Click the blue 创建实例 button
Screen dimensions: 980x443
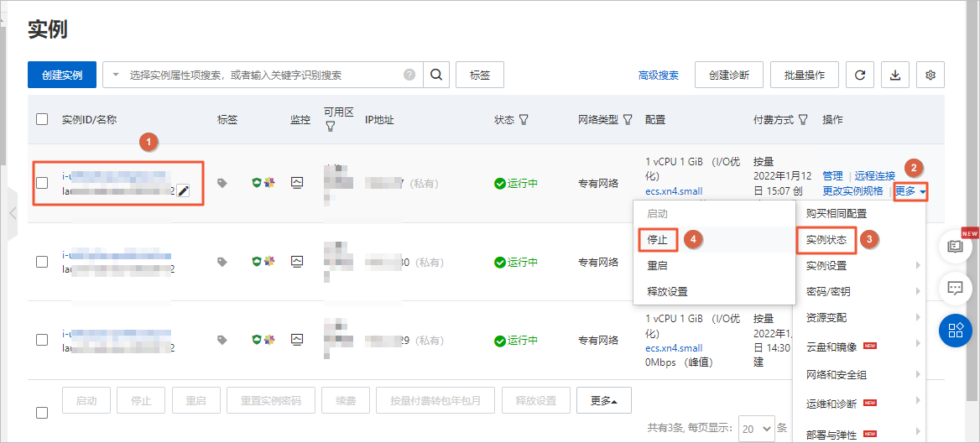tap(62, 75)
